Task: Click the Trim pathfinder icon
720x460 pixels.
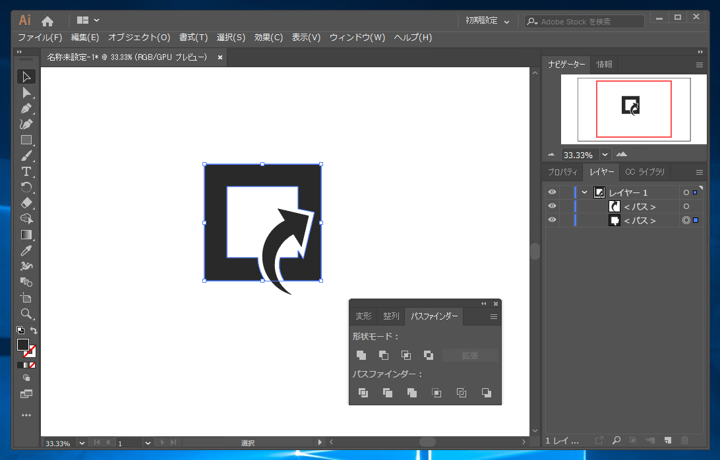Action: point(388,393)
